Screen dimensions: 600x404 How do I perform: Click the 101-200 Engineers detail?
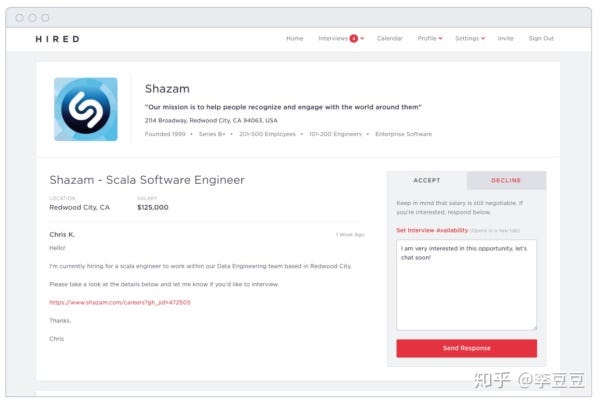coord(336,134)
